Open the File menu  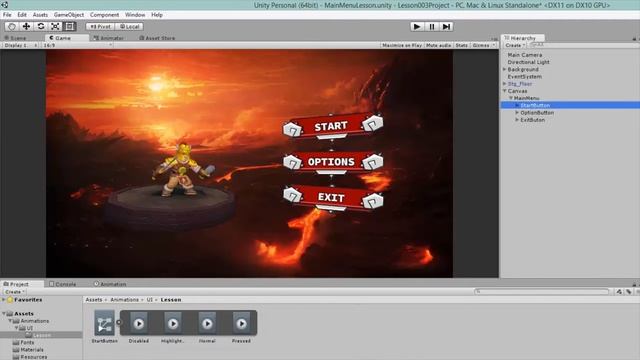coord(7,15)
